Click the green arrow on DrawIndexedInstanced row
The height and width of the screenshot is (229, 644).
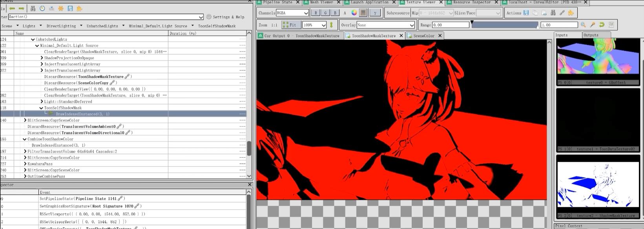coord(51,114)
